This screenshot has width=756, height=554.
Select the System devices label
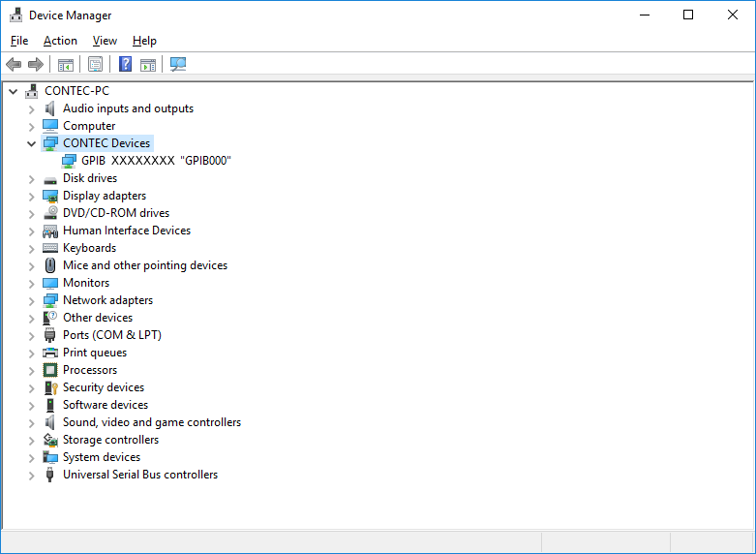tap(102, 457)
